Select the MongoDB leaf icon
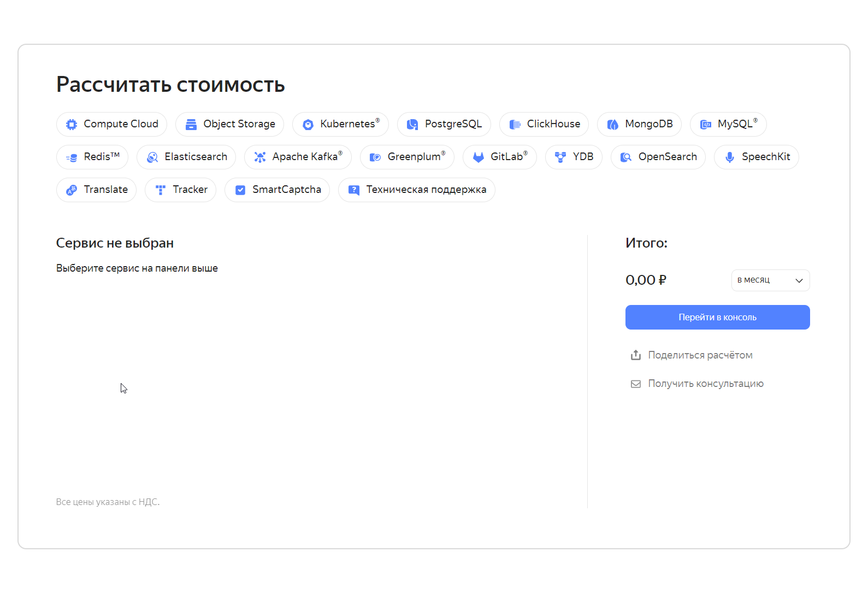This screenshot has height=593, width=868. (x=613, y=125)
